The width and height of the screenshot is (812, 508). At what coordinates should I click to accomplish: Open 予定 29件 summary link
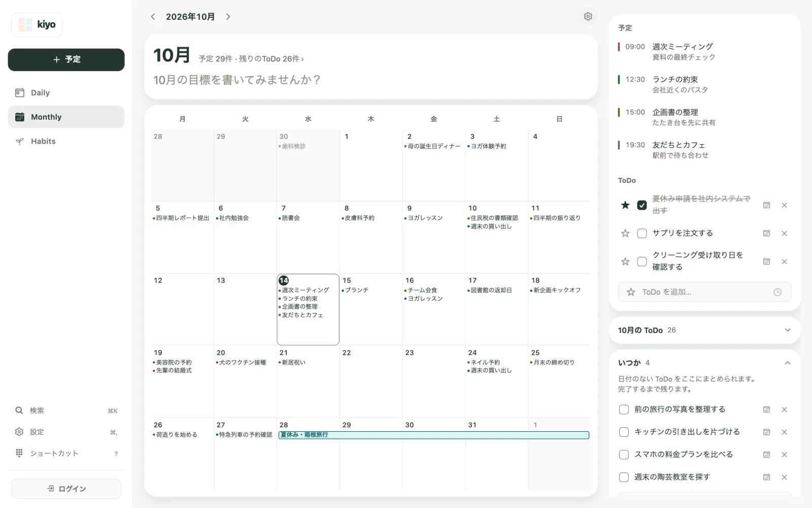(x=251, y=59)
